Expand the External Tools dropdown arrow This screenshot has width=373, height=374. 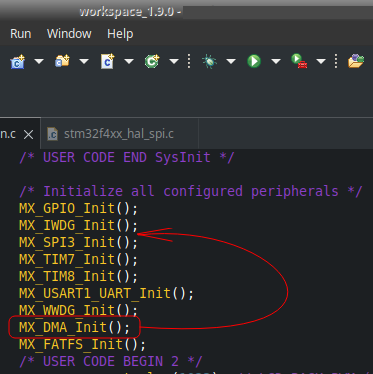click(321, 61)
